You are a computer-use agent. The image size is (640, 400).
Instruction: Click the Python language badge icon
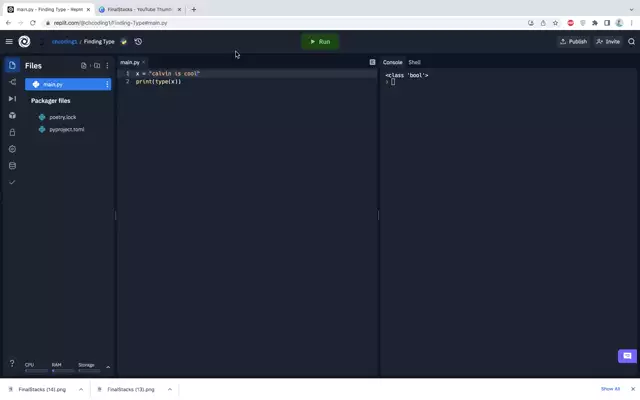124,42
